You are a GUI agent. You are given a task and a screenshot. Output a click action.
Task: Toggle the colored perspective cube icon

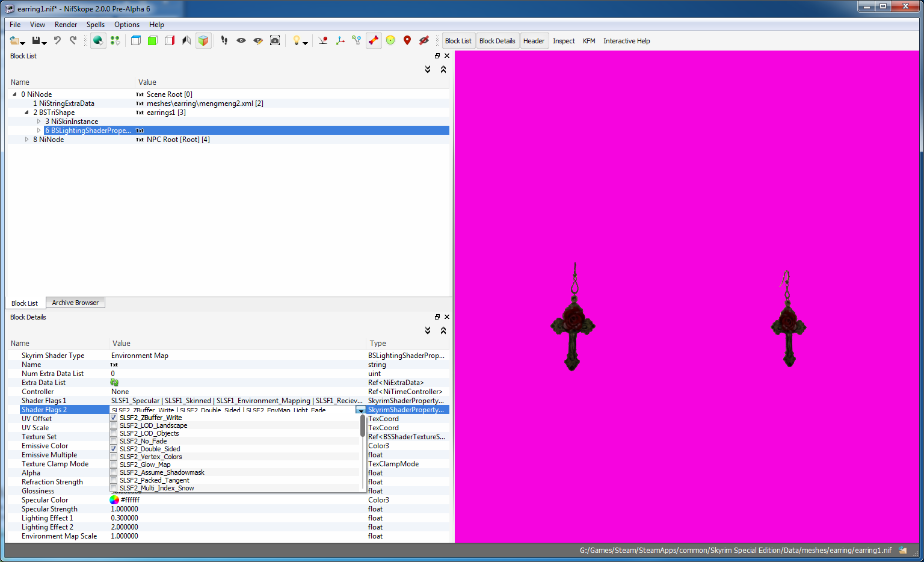203,40
